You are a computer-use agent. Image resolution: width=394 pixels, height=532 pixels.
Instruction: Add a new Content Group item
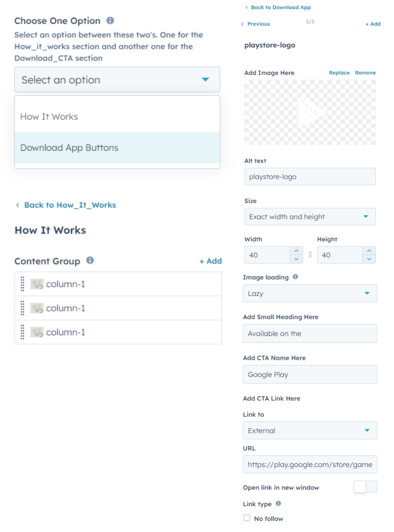211,261
